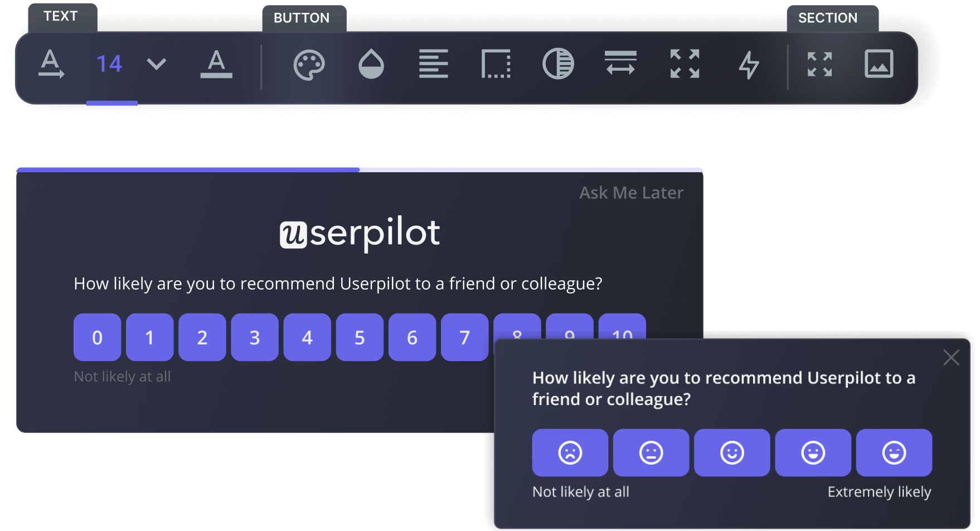The width and height of the screenshot is (980, 531).
Task: Select score 7 in NPS survey
Action: click(464, 338)
